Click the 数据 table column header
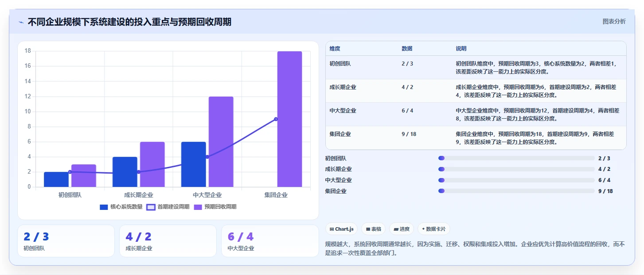Viewport: 644px width, 275px height. coord(407,49)
